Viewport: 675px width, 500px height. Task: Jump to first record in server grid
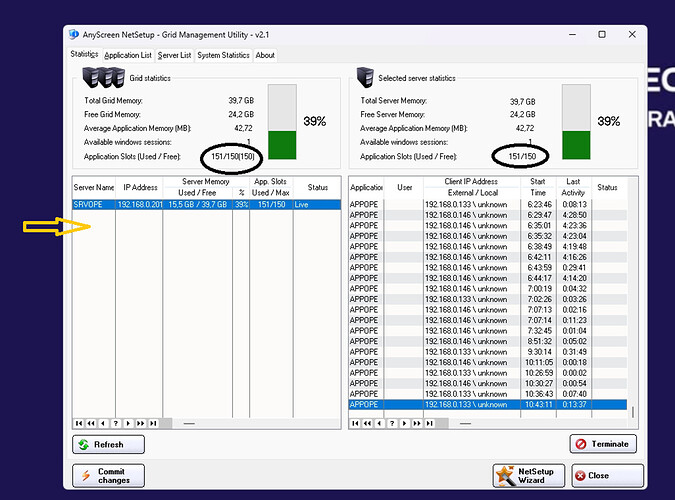(79, 423)
